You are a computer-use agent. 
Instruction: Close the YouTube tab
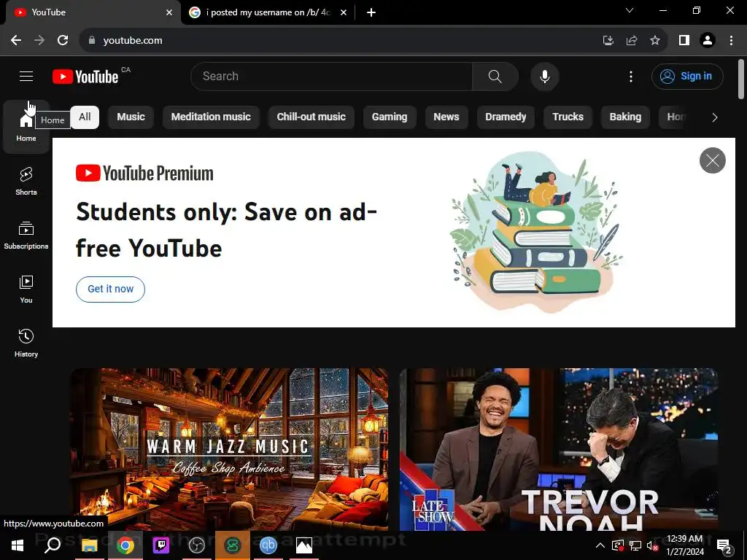click(169, 12)
